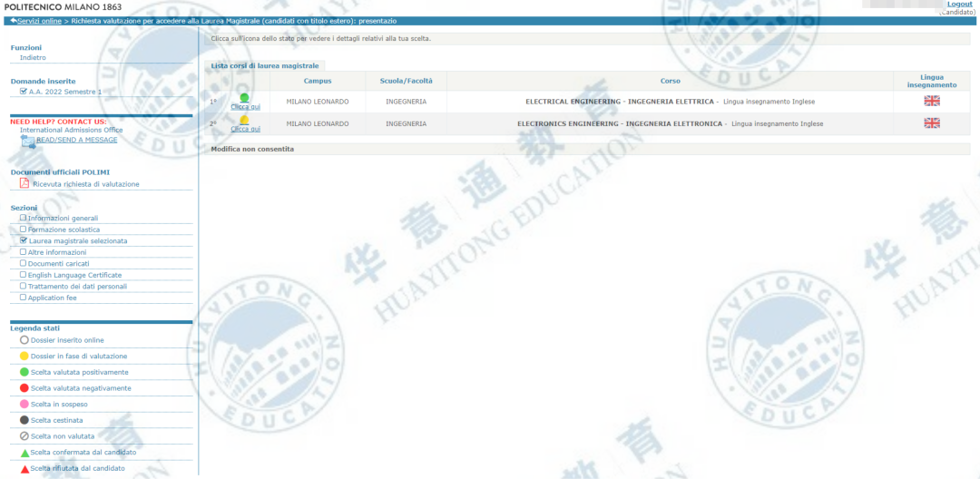The image size is (980, 479).
Task: Open READ/SEND A MESSAGE link
Action: coord(76,140)
